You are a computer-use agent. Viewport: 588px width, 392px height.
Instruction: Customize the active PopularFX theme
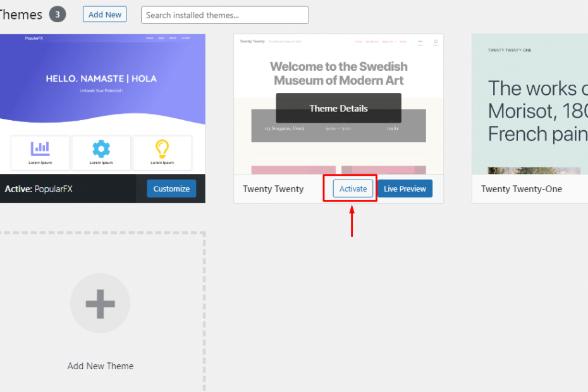click(x=171, y=188)
